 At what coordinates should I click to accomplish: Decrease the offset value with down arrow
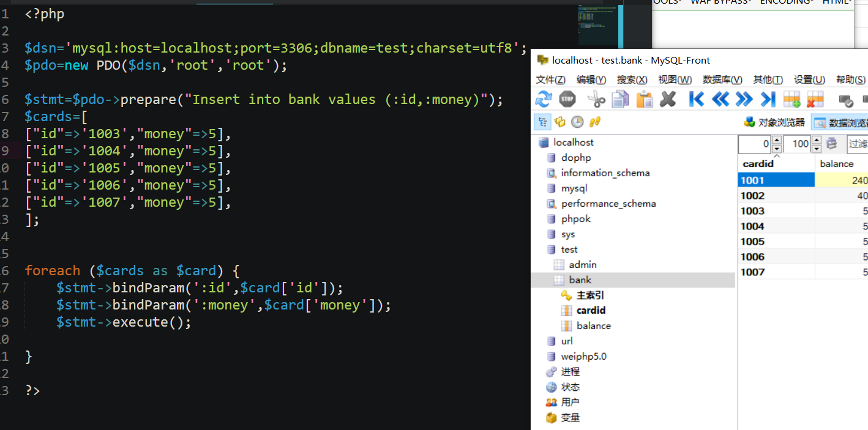[777, 149]
